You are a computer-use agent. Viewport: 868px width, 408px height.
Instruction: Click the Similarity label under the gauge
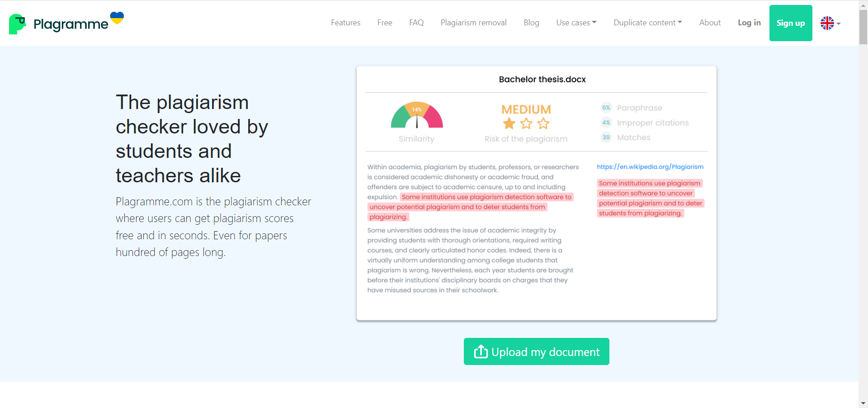pyautogui.click(x=416, y=139)
